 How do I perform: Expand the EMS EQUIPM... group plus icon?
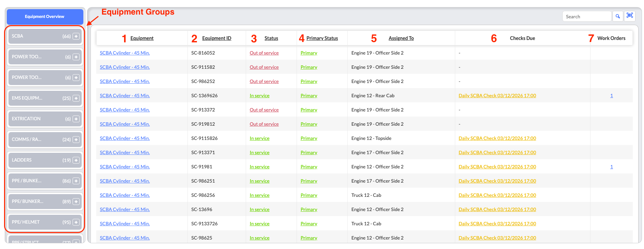[76, 98]
